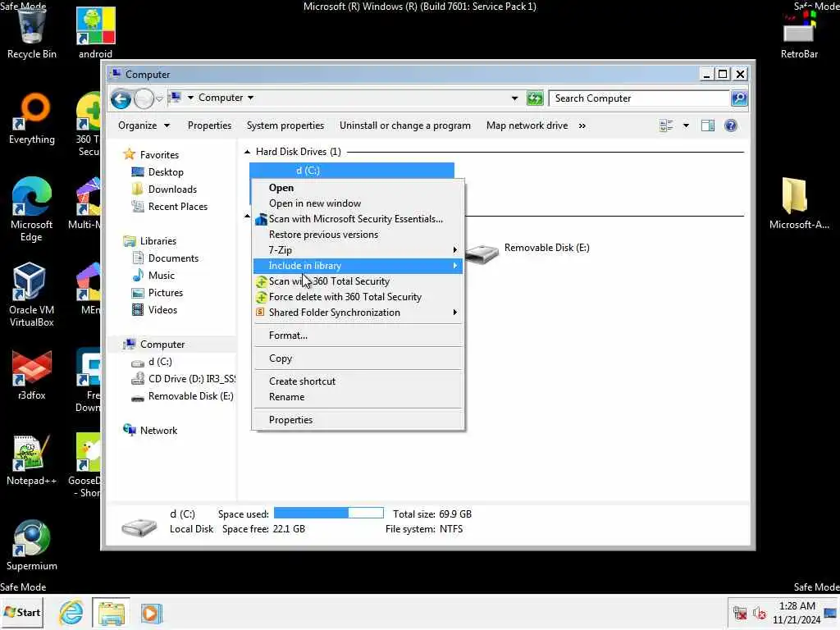Open Oracle VM VirtualBox shortcut
This screenshot has width=840, height=630.
[x=32, y=294]
